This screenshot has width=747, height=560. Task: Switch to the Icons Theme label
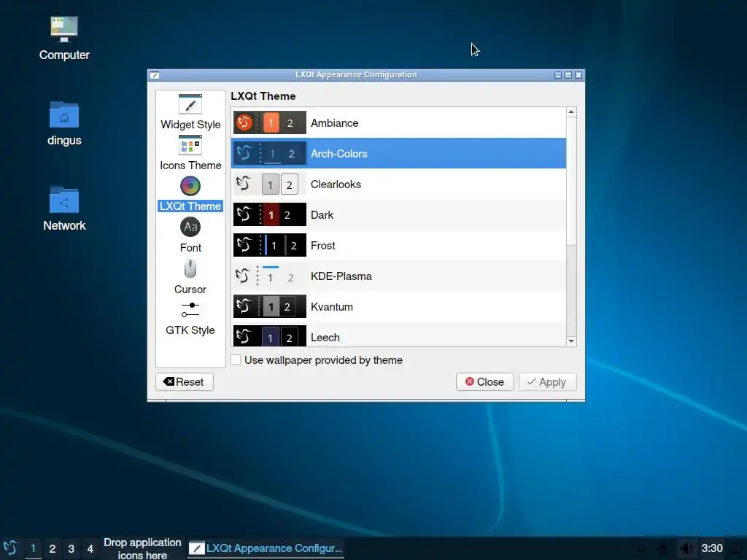point(190,166)
